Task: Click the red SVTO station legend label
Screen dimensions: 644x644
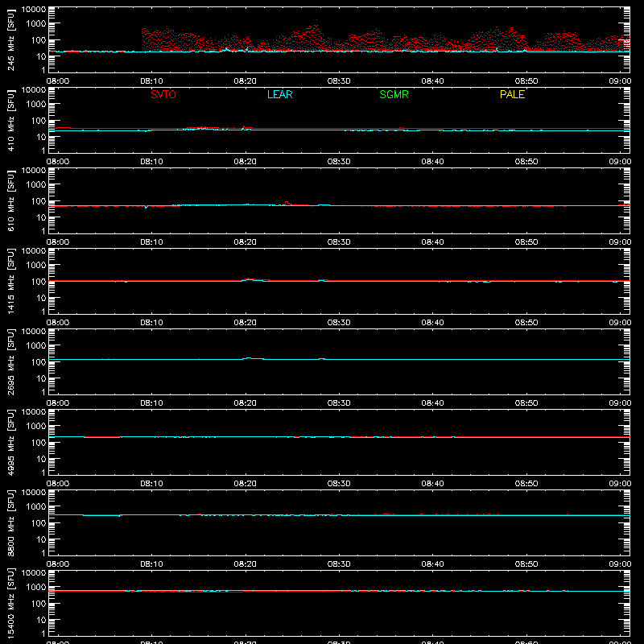Action: pos(163,94)
